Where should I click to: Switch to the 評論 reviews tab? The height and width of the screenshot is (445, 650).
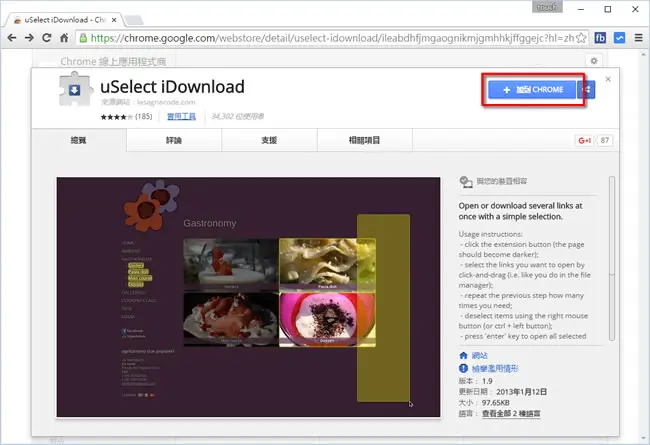[174, 140]
